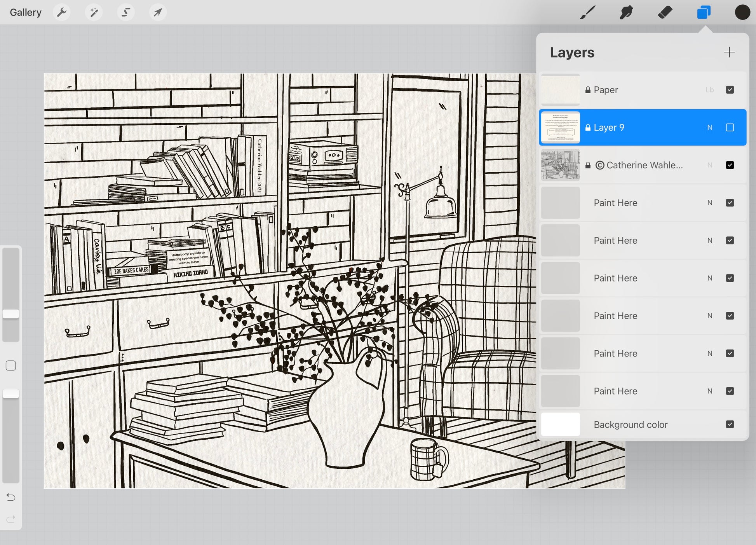Select the Paint brush tool
The image size is (756, 545).
pos(587,12)
